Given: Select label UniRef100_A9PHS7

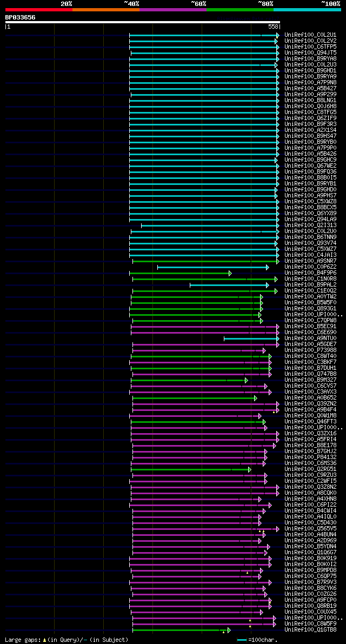Looking at the screenshot, I should [310, 196].
